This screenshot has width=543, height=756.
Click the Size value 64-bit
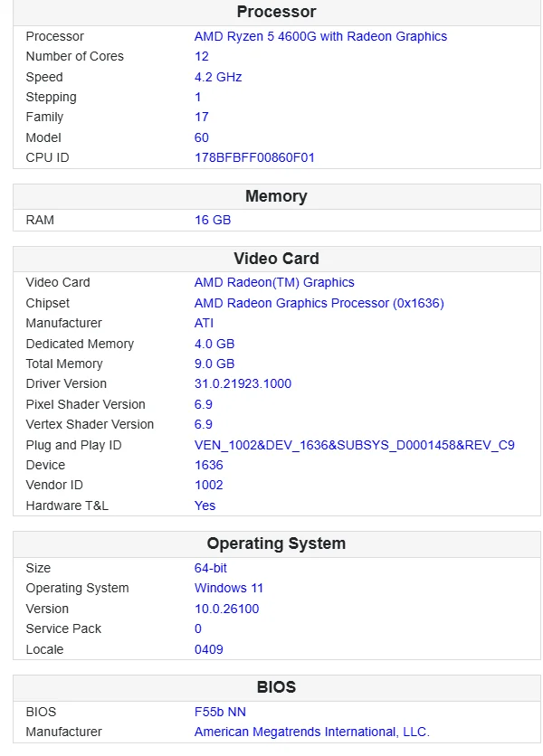tap(211, 569)
